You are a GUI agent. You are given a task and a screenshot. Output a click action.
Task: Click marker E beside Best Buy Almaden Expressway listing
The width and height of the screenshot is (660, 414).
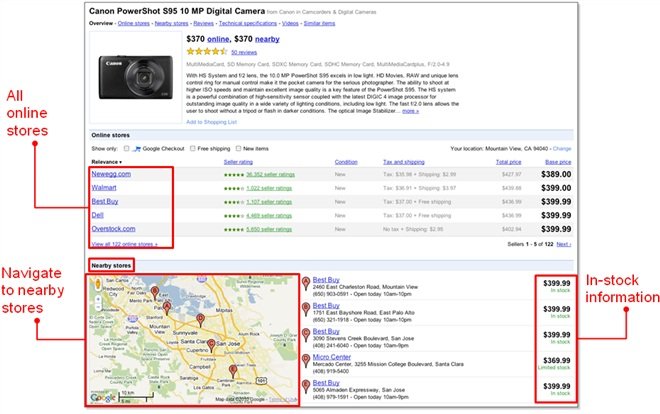pos(306,386)
